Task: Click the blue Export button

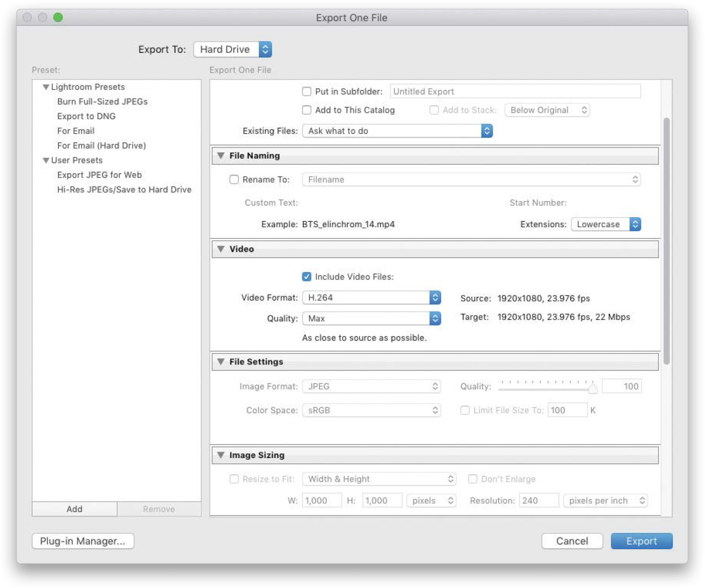Action: coord(641,541)
